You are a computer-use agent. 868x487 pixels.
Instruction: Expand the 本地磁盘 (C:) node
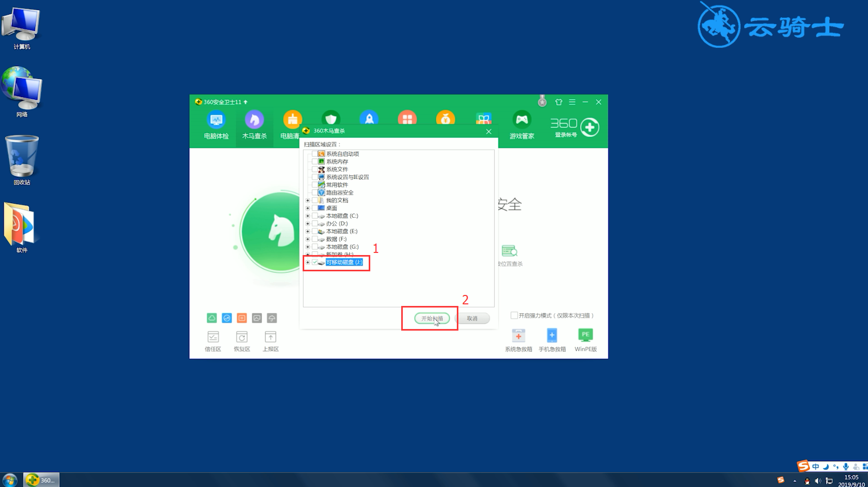[x=308, y=216]
